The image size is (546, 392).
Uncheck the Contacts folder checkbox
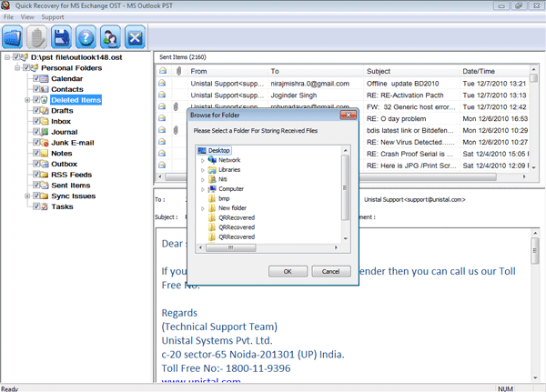point(36,89)
